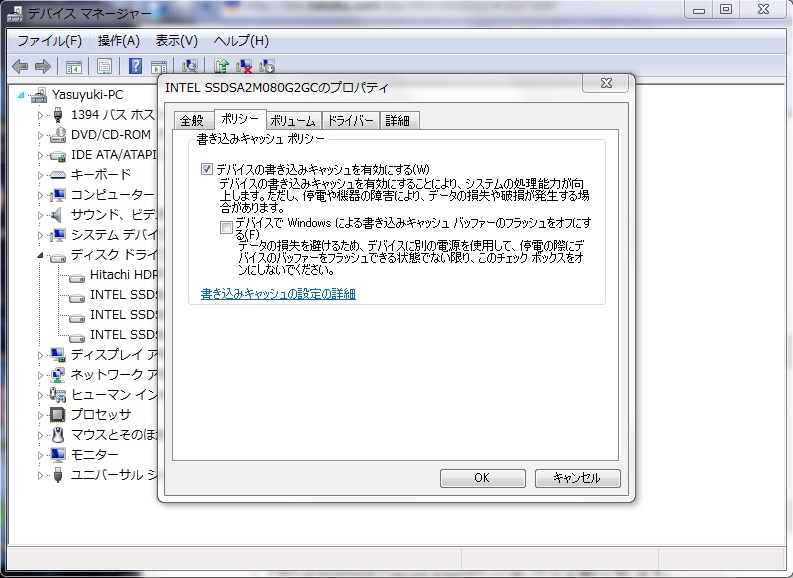Click the scan for hardware changes icon
The width and height of the screenshot is (793, 578).
coord(190,66)
